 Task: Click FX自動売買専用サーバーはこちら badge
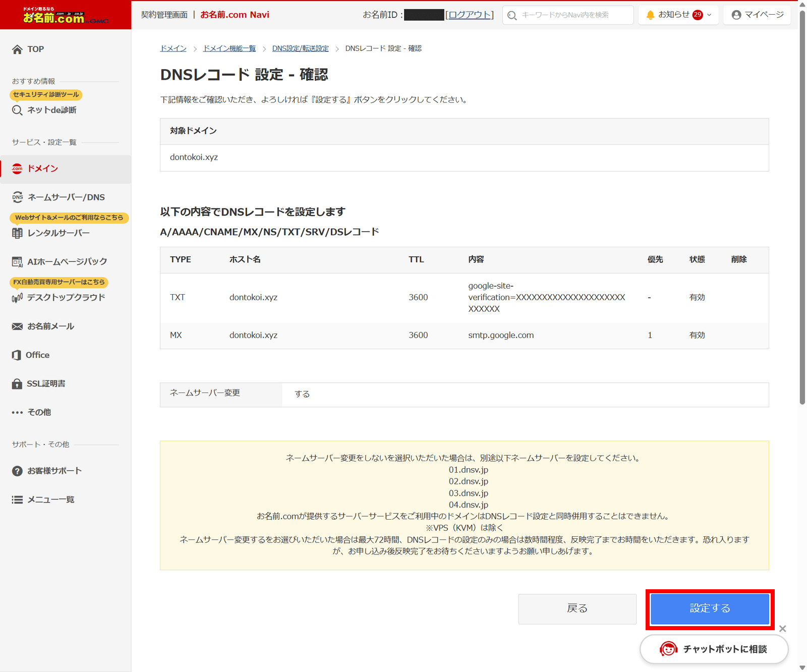point(59,282)
